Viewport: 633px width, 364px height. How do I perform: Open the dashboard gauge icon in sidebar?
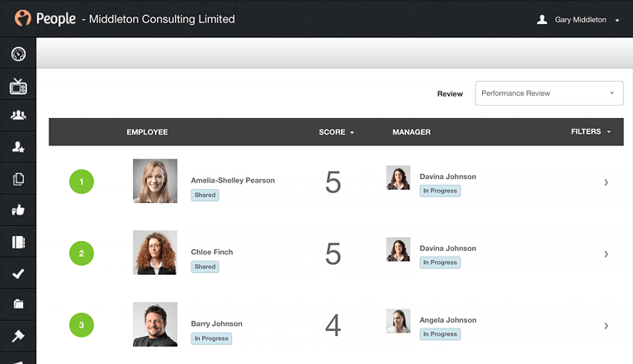click(x=18, y=54)
